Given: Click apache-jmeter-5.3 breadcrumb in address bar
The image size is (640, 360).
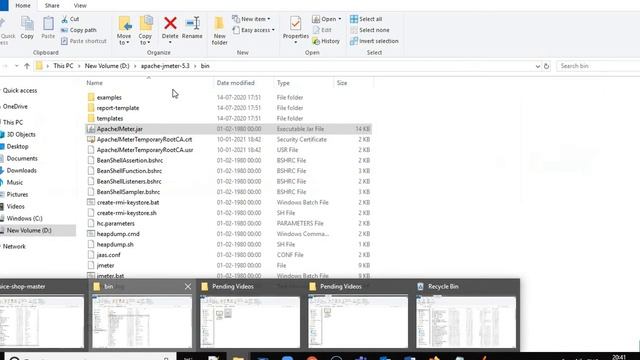Looking at the screenshot, I should pos(165,66).
